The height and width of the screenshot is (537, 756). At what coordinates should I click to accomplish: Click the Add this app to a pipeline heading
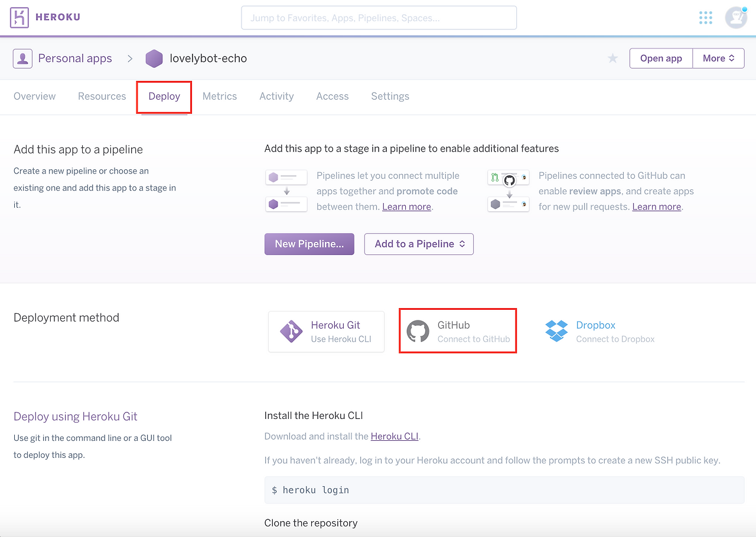point(78,149)
